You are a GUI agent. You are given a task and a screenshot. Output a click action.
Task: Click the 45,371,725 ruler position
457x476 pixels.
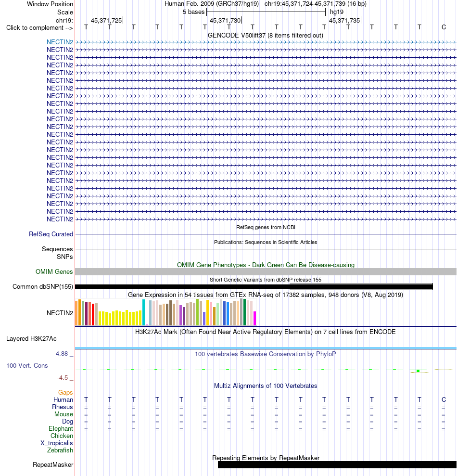click(x=106, y=20)
